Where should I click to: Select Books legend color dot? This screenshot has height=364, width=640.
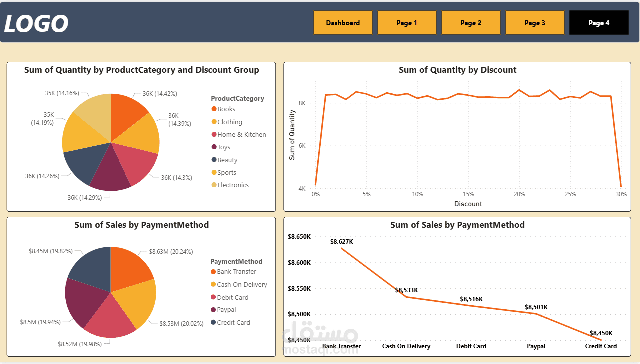(214, 109)
